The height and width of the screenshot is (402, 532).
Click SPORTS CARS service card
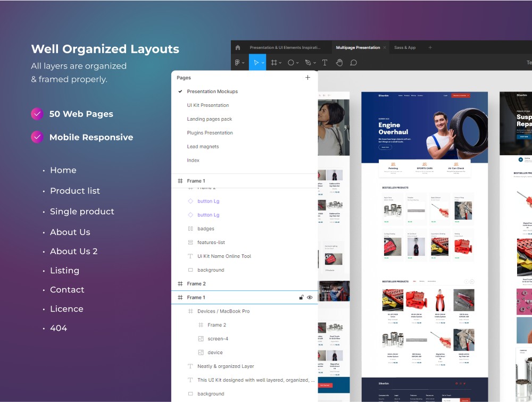tap(425, 168)
